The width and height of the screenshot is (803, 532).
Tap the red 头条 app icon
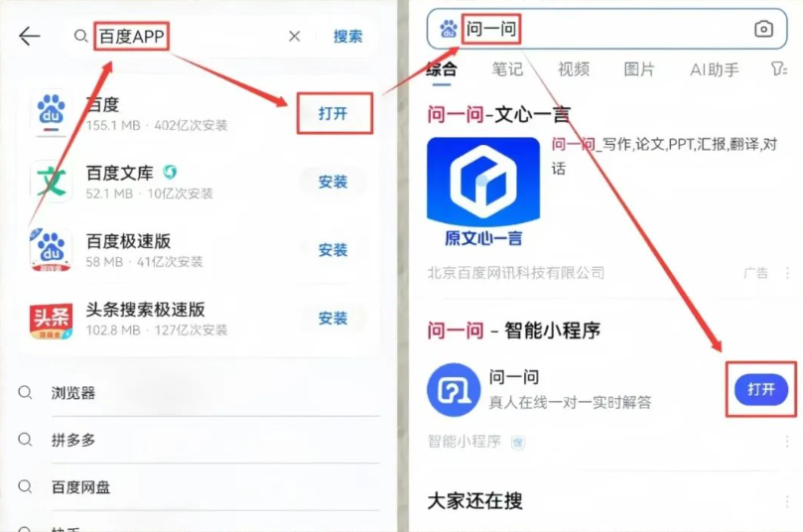click(51, 321)
